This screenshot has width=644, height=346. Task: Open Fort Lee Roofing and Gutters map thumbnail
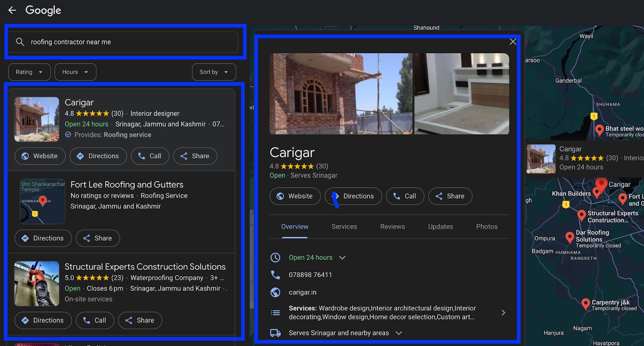point(43,201)
